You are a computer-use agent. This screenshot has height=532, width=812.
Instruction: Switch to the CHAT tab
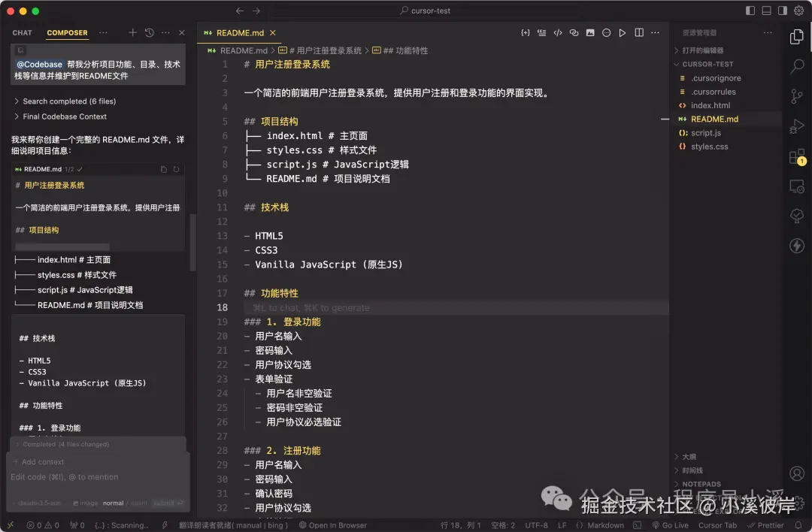pyautogui.click(x=22, y=33)
